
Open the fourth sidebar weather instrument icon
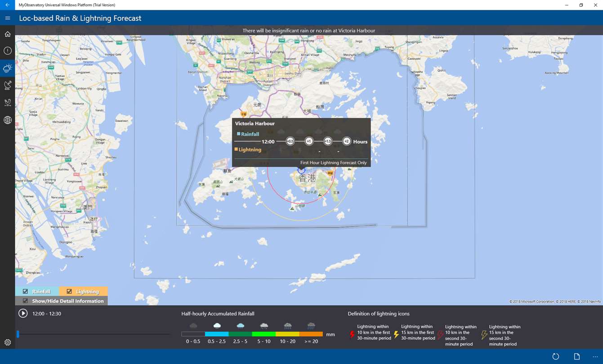point(8,102)
